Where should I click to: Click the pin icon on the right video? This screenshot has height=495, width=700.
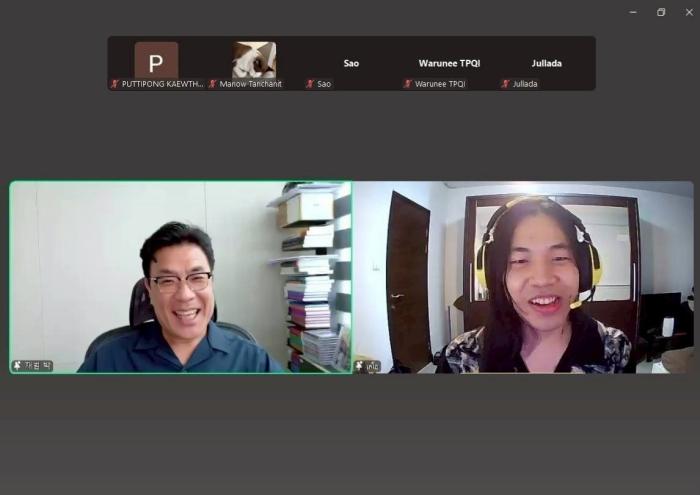(359, 366)
